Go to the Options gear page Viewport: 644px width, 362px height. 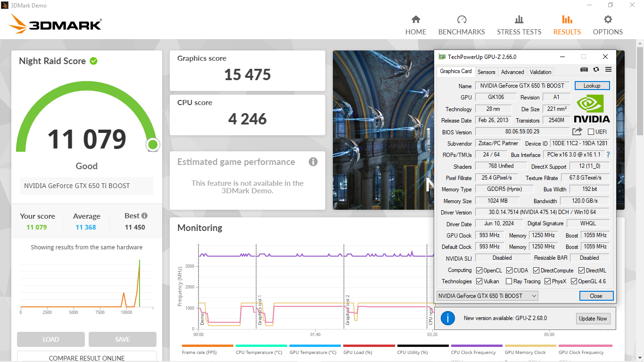click(x=608, y=25)
